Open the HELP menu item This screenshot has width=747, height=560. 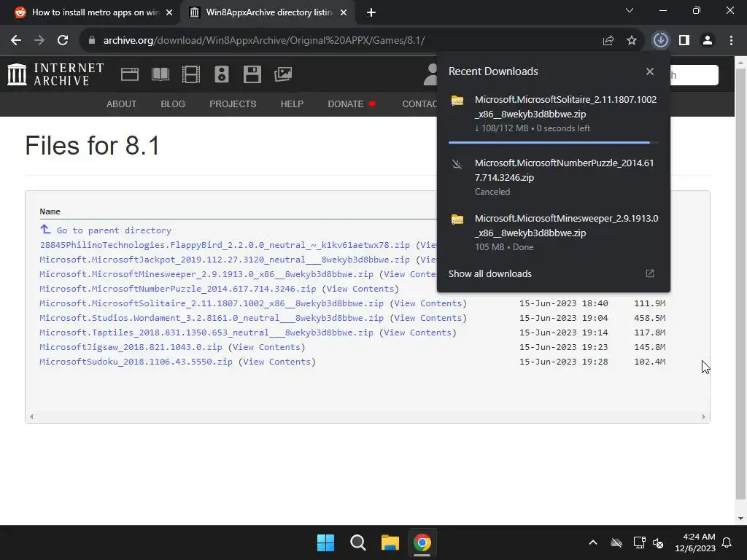click(292, 104)
